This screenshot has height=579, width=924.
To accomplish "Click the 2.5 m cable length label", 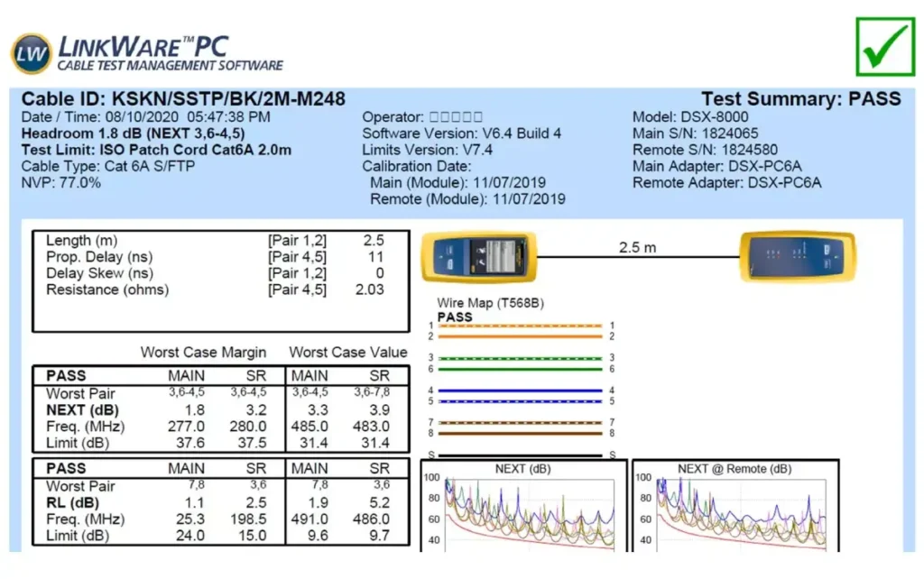I will coord(637,247).
